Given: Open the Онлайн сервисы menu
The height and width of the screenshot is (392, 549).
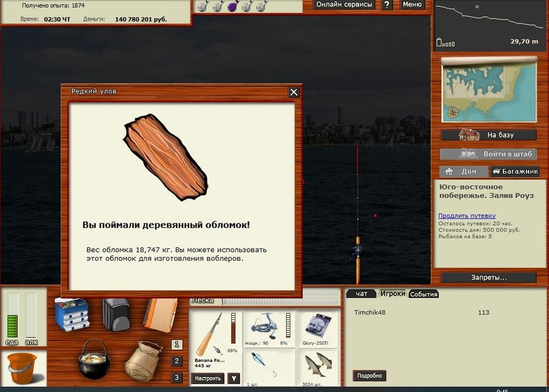Looking at the screenshot, I should [x=344, y=5].
